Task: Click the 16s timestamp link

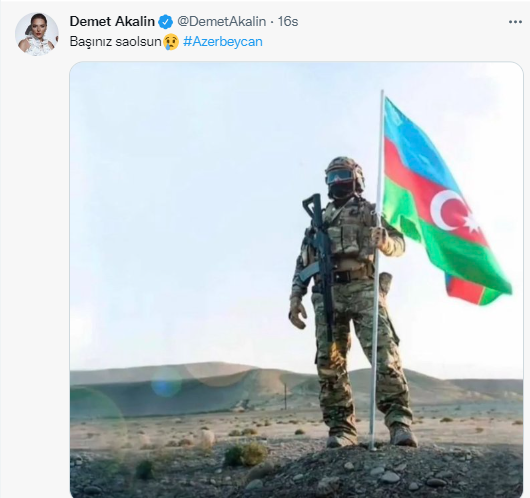Action: [x=288, y=22]
